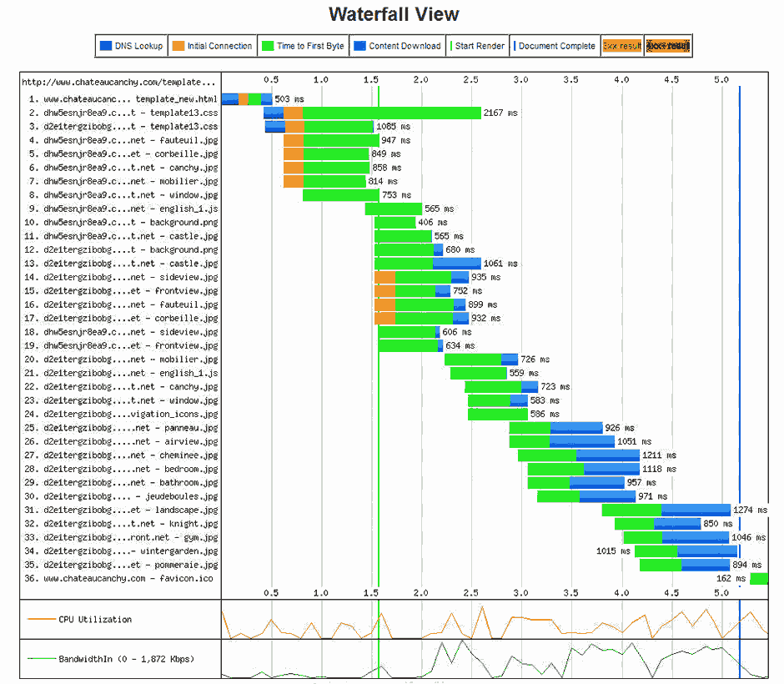The image size is (784, 684).
Task: Click the Initial Connection orange legend swatch
Action: point(178,46)
